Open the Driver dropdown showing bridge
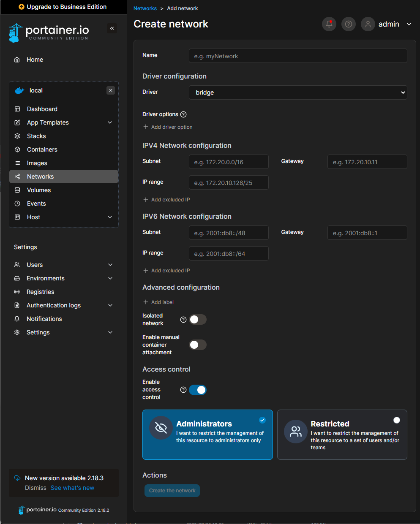Viewport: 420px width, 524px height. click(298, 92)
